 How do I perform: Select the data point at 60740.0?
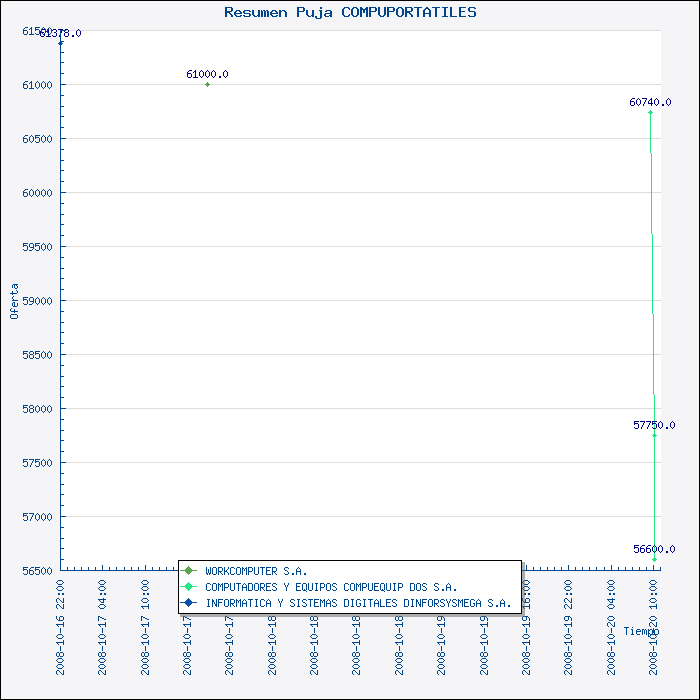point(650,112)
